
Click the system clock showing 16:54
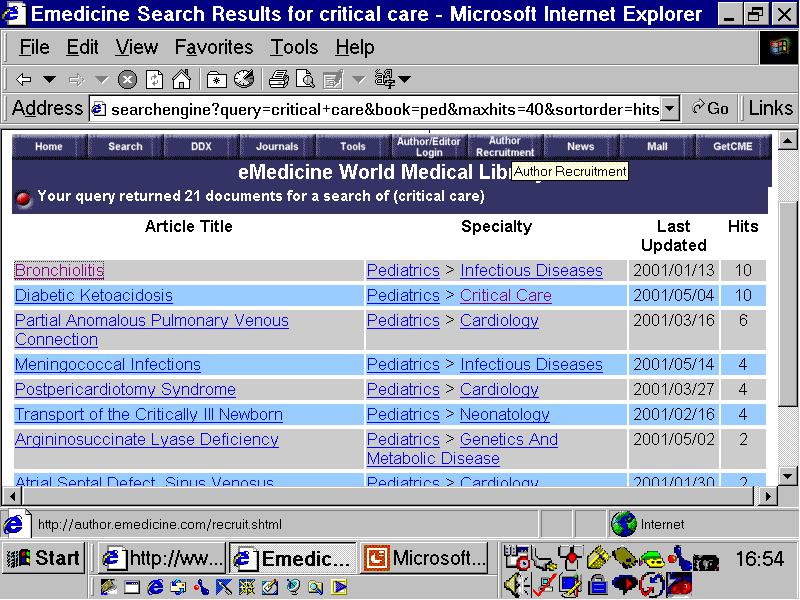click(x=759, y=559)
